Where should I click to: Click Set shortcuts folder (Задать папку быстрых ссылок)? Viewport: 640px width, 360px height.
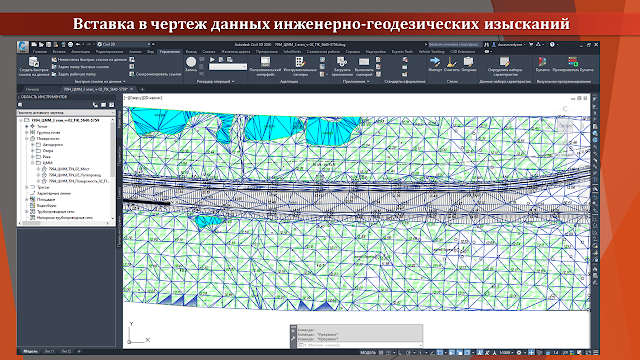click(80, 67)
